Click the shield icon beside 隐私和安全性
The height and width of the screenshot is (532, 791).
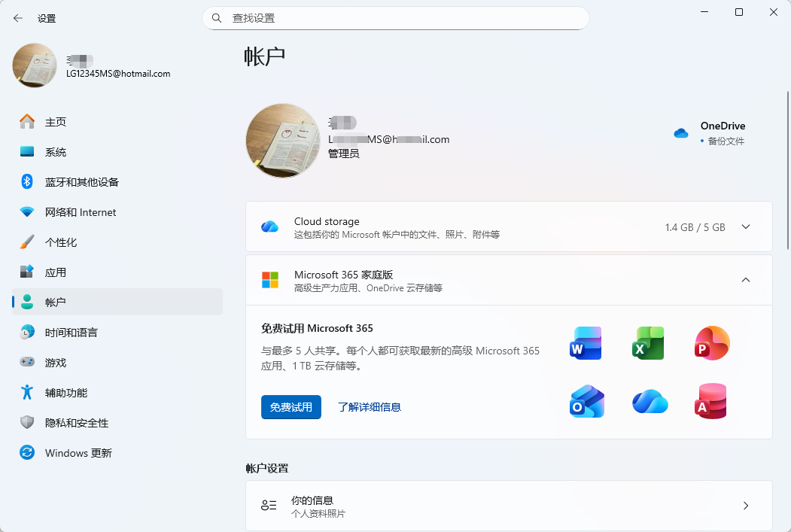[x=27, y=422]
